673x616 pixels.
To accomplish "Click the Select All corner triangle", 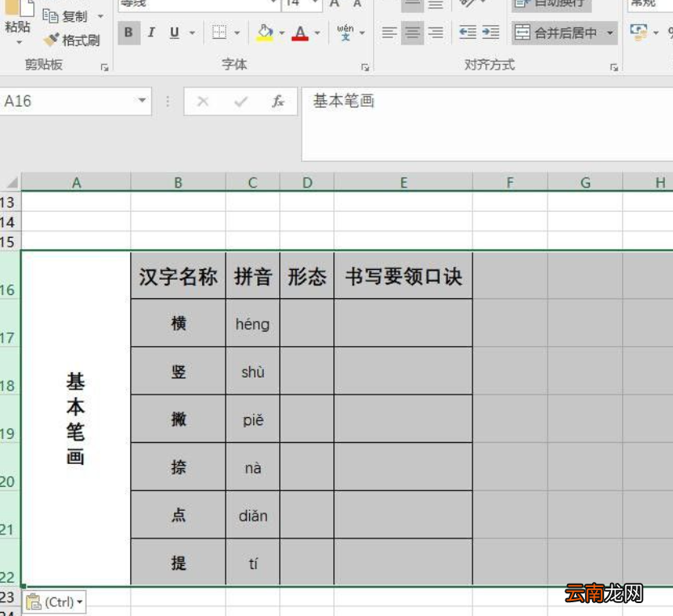I will tap(11, 183).
